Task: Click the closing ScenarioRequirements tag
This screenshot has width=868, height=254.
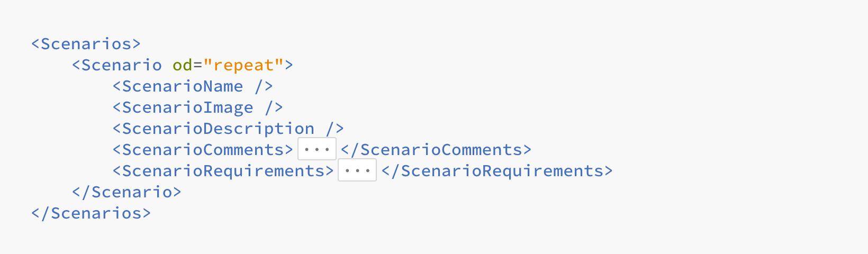Action: pyautogui.click(x=497, y=170)
